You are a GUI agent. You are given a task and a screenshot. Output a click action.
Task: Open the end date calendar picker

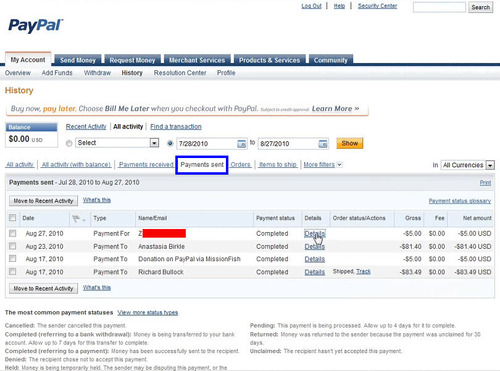click(323, 144)
